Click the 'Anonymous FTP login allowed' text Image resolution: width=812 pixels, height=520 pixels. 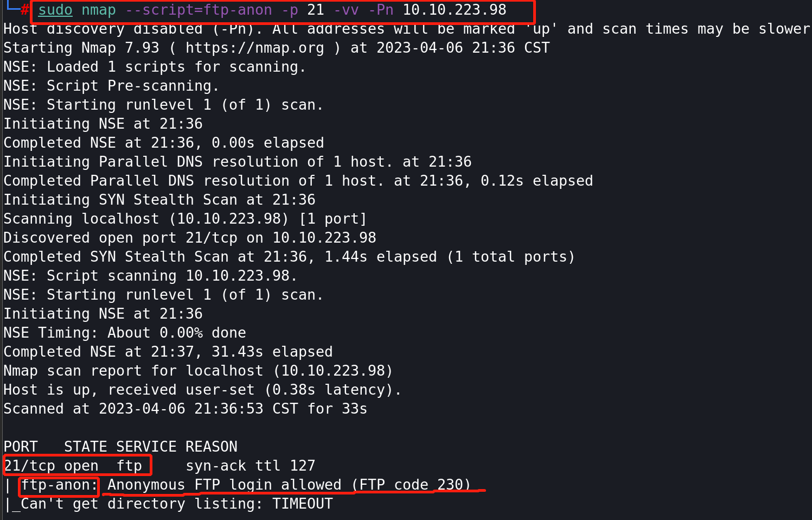click(225, 485)
